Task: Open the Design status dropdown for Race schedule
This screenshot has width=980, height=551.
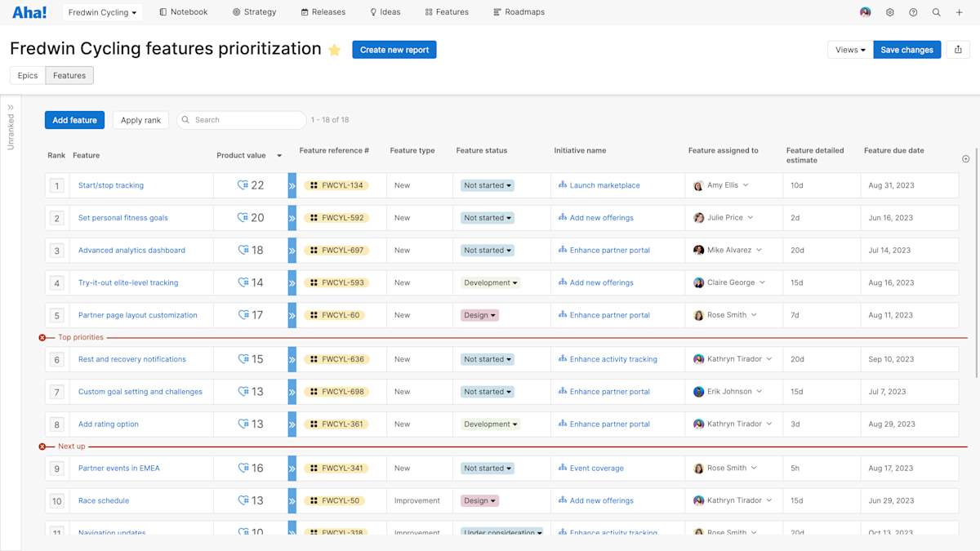Action: (x=479, y=501)
